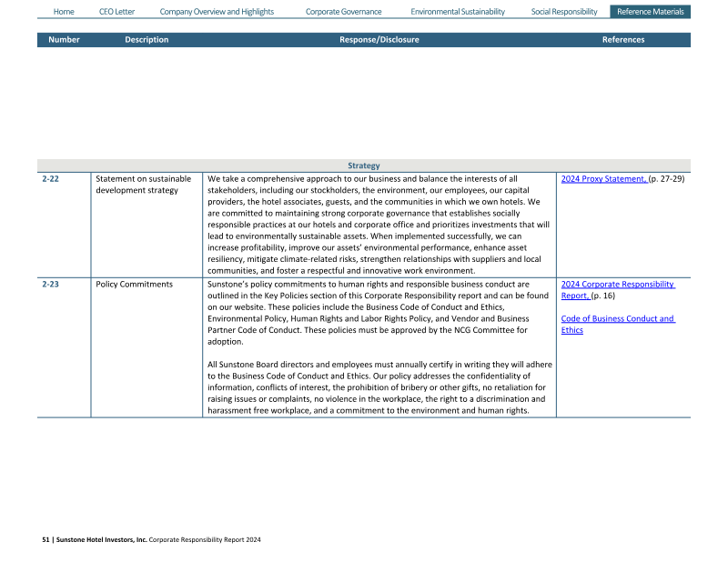The width and height of the screenshot is (728, 562).
Task: Select the Social Responsibility tab
Action: (x=564, y=12)
